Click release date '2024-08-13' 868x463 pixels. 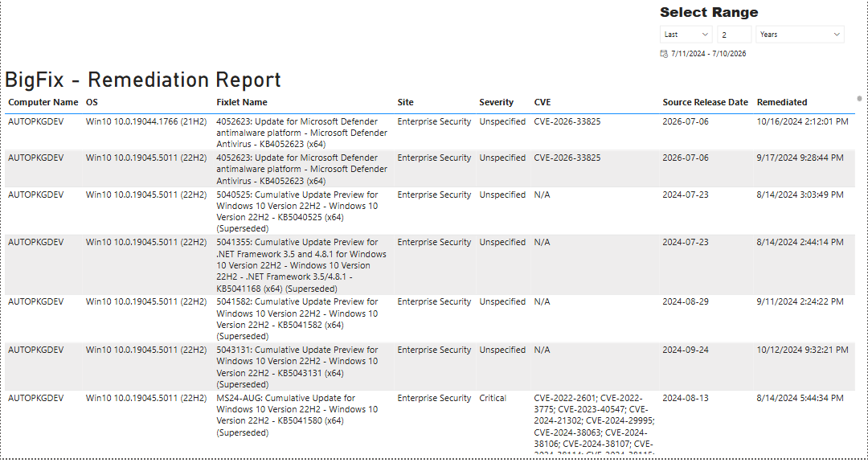point(686,398)
